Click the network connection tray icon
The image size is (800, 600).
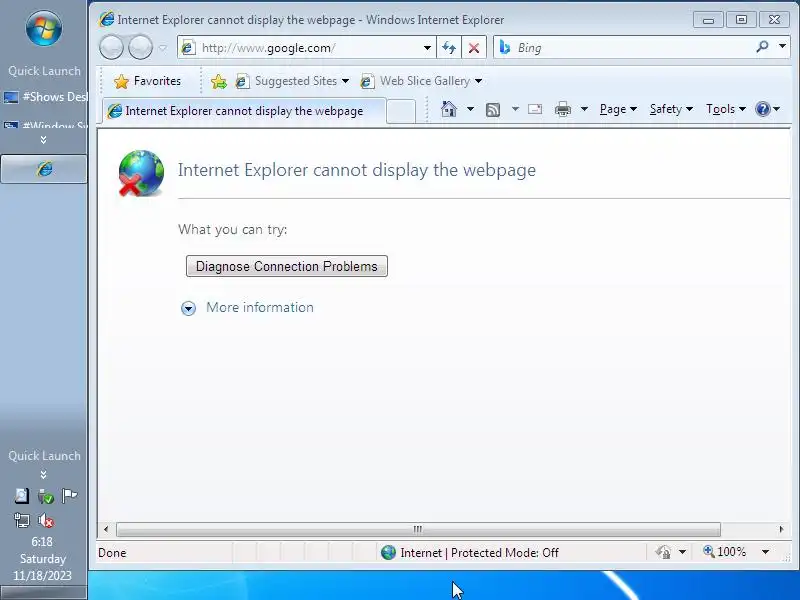pos(21,520)
